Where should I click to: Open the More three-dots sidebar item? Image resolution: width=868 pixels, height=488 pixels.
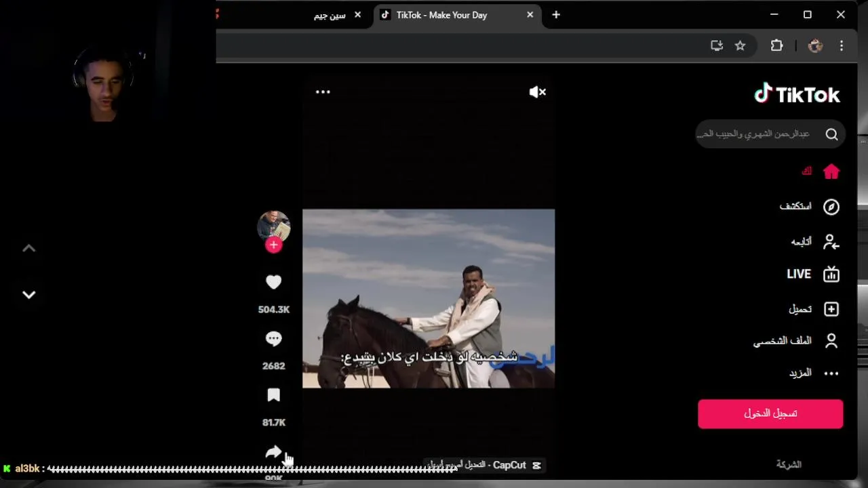tap(831, 373)
